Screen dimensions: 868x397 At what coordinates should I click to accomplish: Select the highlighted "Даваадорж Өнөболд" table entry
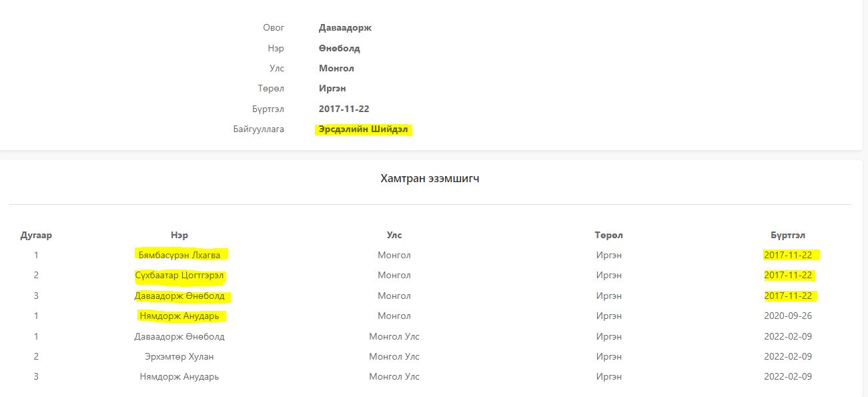pyautogui.click(x=179, y=296)
